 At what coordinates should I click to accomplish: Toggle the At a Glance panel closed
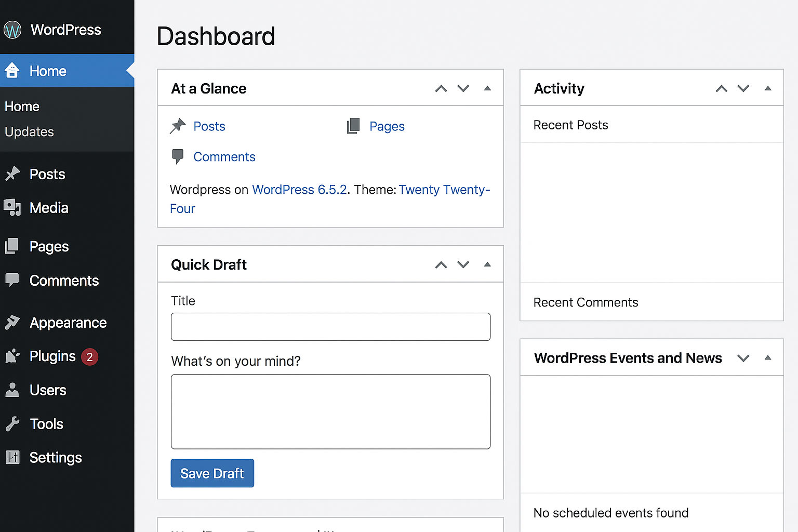[x=487, y=88]
